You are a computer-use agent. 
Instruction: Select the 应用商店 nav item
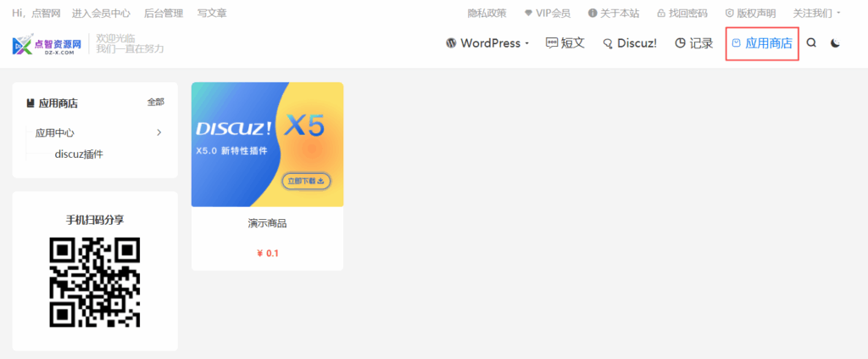click(x=762, y=43)
